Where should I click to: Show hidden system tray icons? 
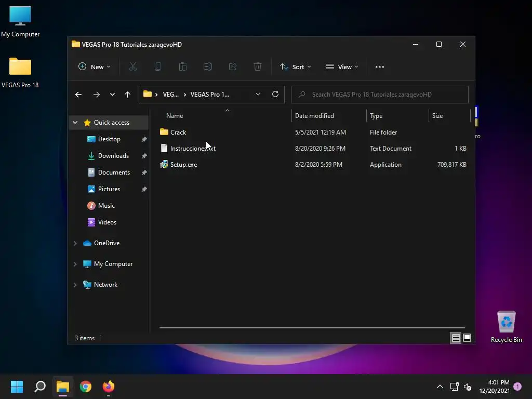click(440, 387)
